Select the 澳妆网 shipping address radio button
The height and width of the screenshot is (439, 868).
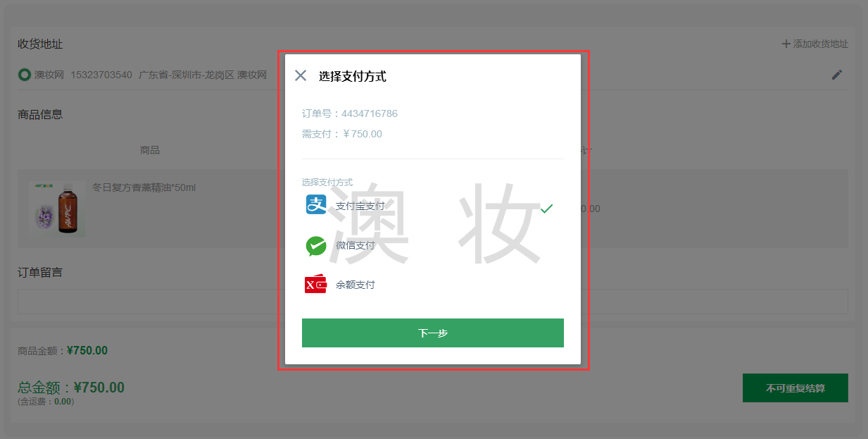tap(25, 75)
